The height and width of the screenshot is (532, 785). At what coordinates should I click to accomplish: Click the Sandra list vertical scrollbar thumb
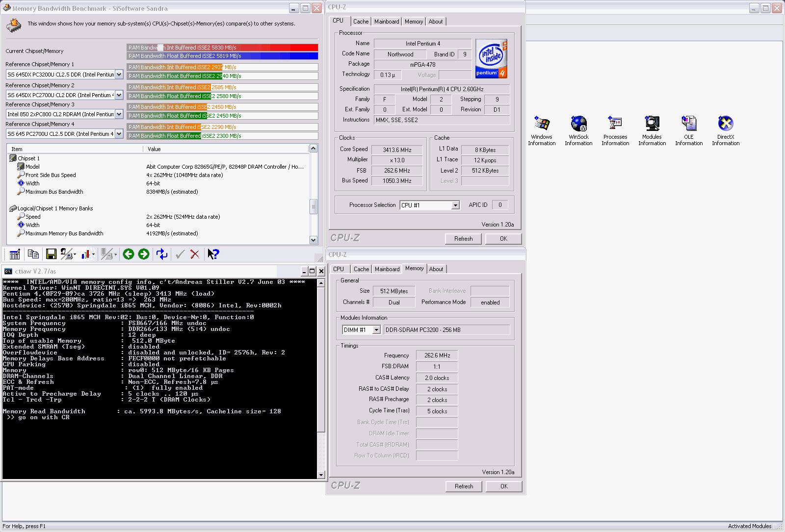click(314, 206)
